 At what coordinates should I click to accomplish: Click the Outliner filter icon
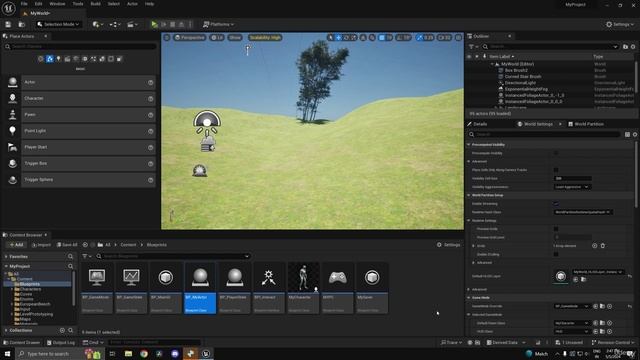click(x=472, y=47)
